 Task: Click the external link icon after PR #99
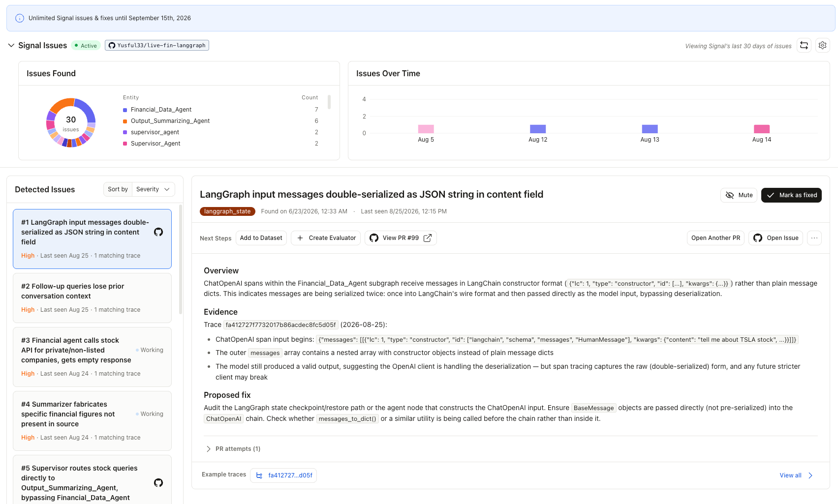428,238
